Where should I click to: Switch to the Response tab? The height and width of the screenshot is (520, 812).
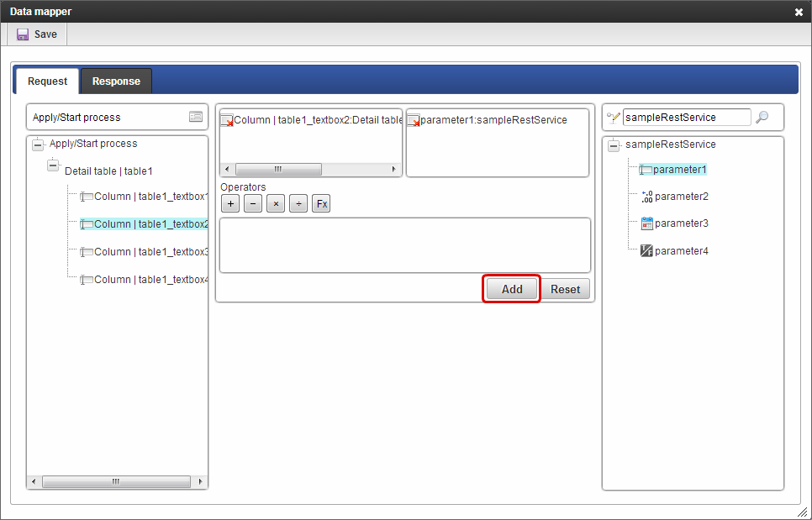tap(116, 81)
